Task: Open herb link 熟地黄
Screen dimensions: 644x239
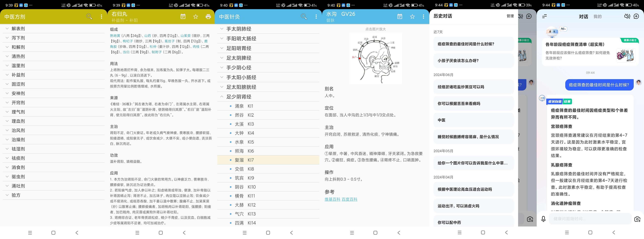Action: tap(115, 36)
